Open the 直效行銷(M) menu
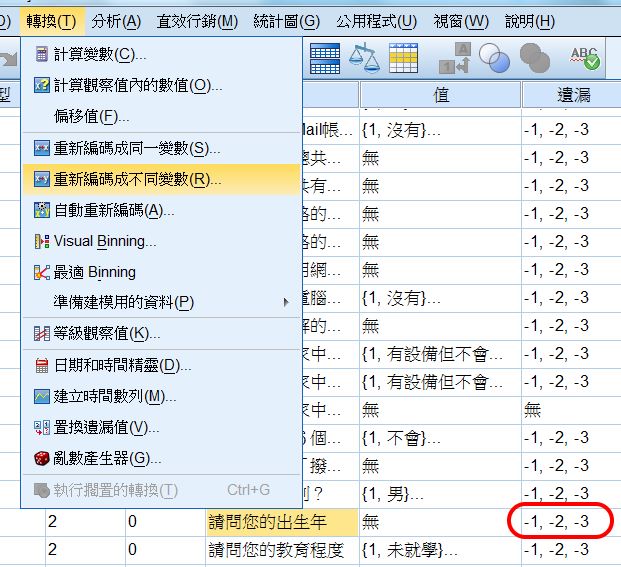621x567 pixels. [x=197, y=21]
